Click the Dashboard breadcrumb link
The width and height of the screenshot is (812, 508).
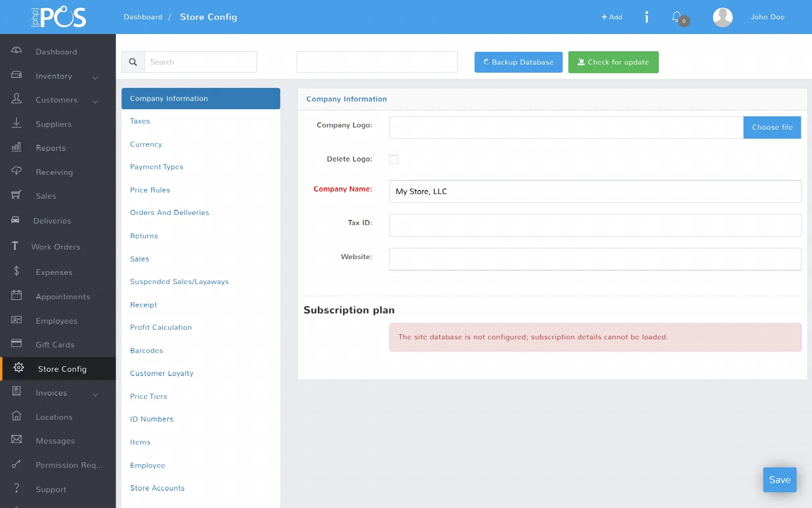(x=143, y=17)
